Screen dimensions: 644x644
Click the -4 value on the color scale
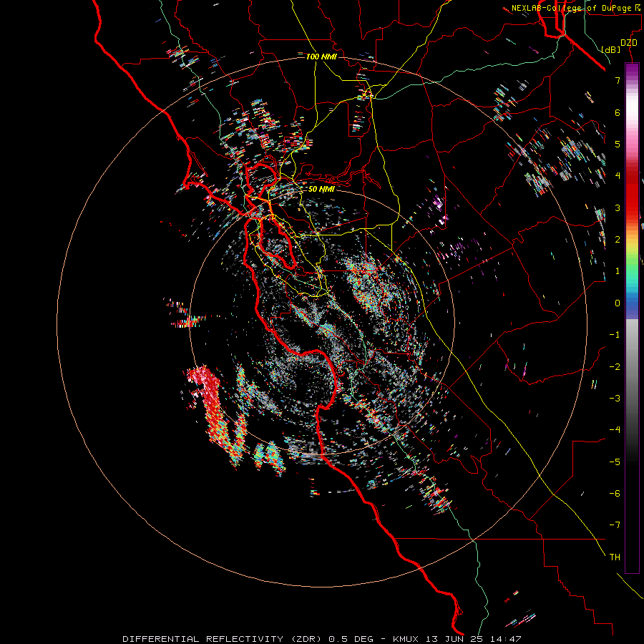click(x=615, y=430)
